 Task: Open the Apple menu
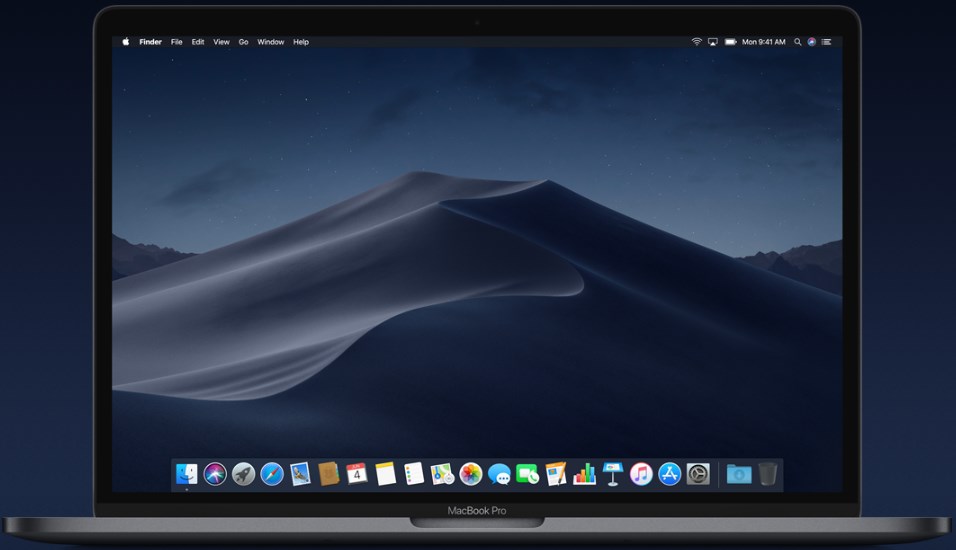126,41
